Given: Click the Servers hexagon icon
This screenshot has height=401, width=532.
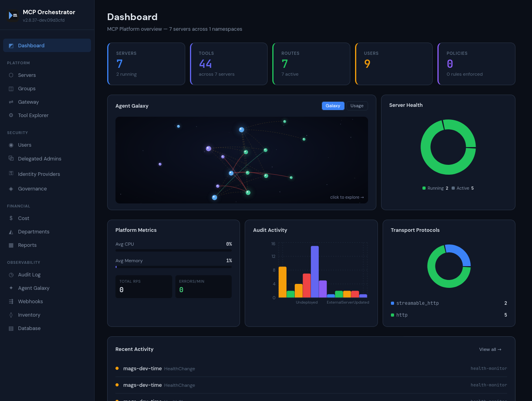Looking at the screenshot, I should (11, 75).
